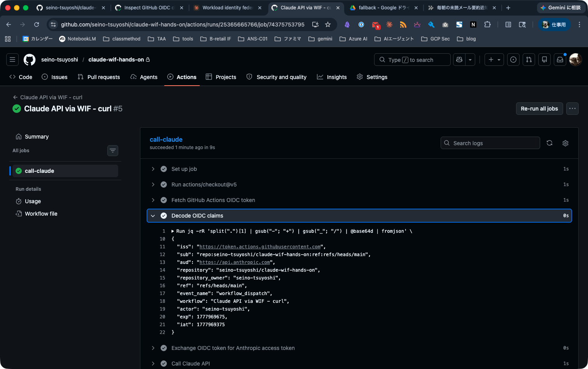Open the Create new plus dropdown

point(494,60)
